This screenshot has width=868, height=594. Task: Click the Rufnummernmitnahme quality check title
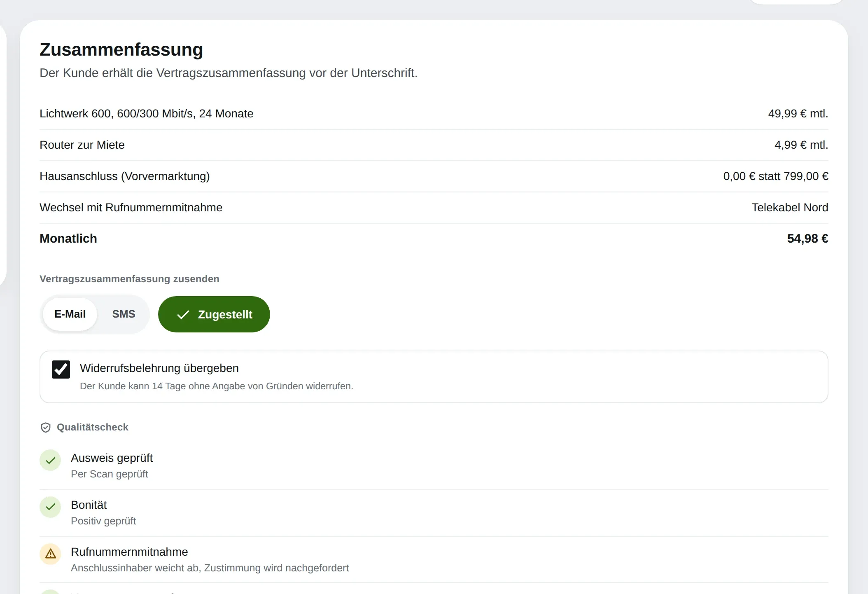click(129, 552)
